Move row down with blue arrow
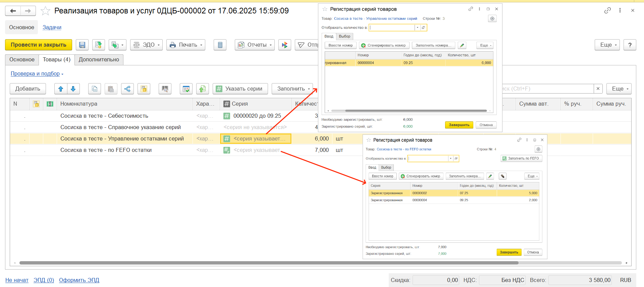Screen dimensions: 644x287 tap(73, 89)
